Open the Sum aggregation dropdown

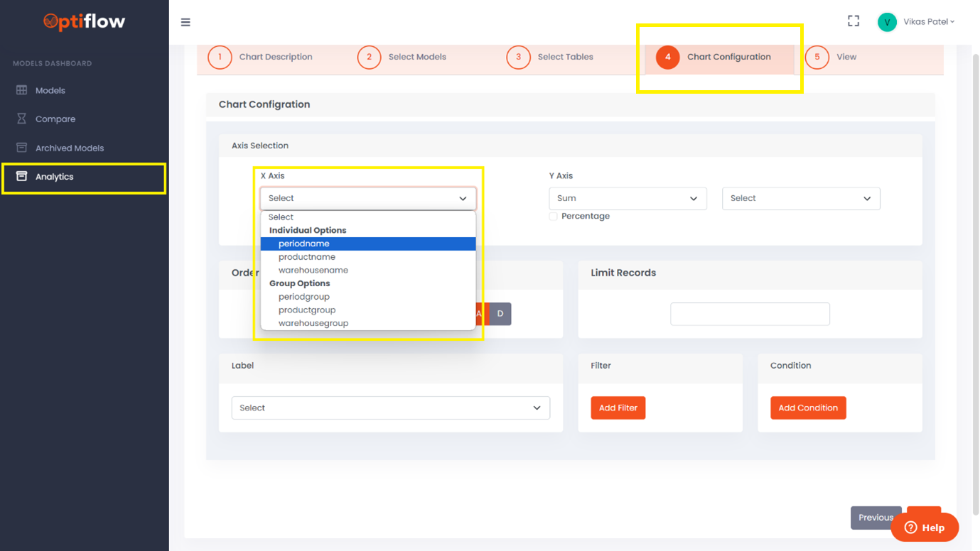click(x=628, y=198)
